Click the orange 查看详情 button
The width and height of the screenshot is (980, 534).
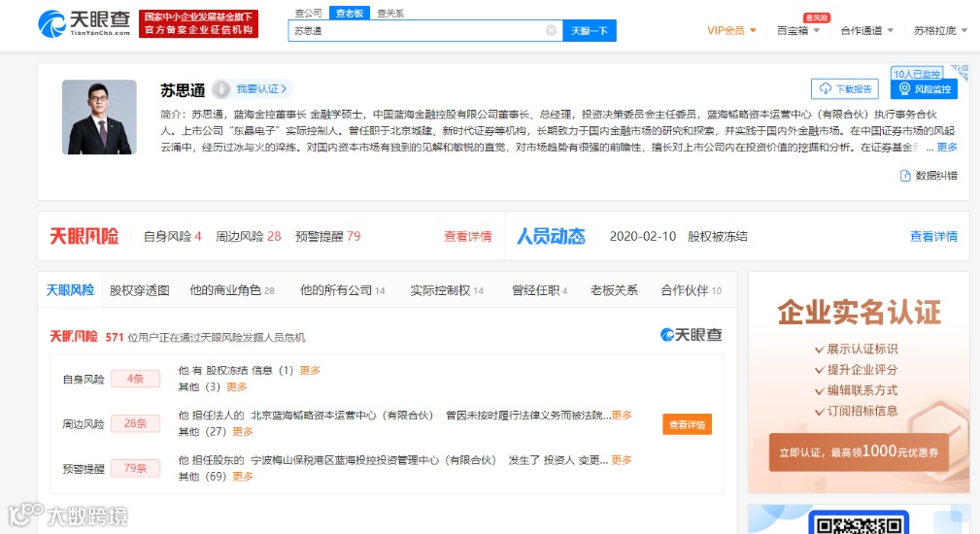(x=687, y=424)
